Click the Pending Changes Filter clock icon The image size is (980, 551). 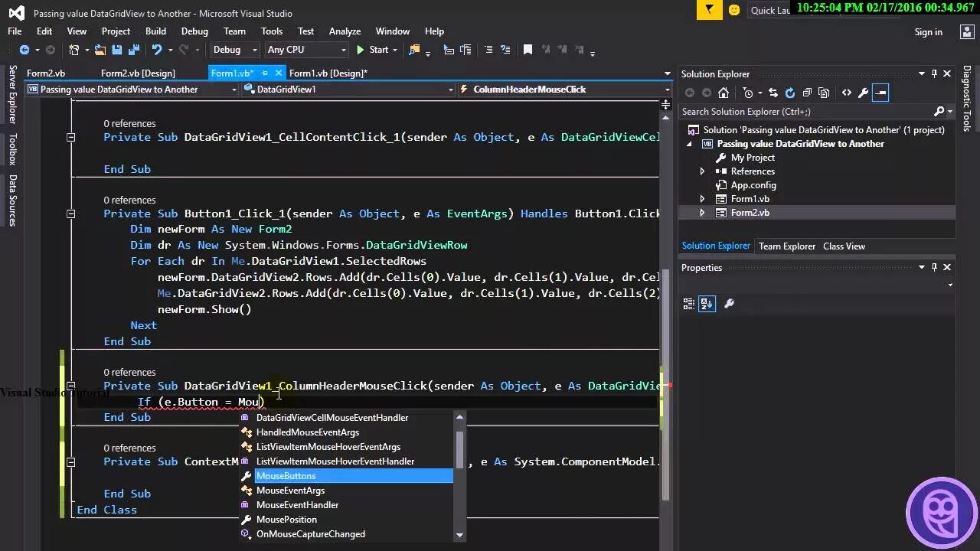point(748,93)
